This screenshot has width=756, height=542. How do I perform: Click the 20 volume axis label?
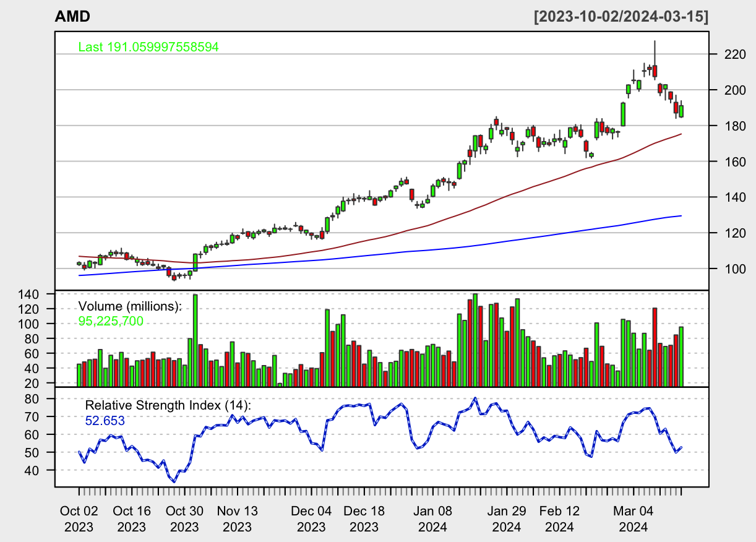(x=33, y=384)
